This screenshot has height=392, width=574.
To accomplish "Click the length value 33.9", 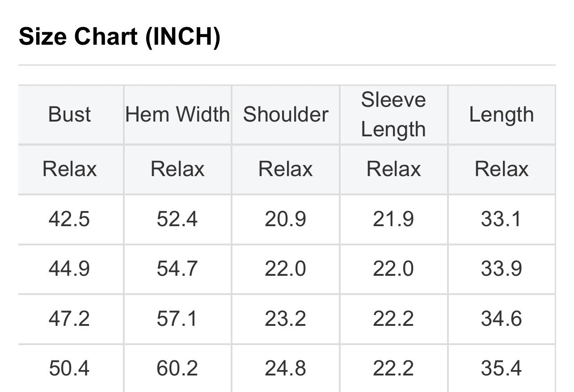I will (501, 269).
